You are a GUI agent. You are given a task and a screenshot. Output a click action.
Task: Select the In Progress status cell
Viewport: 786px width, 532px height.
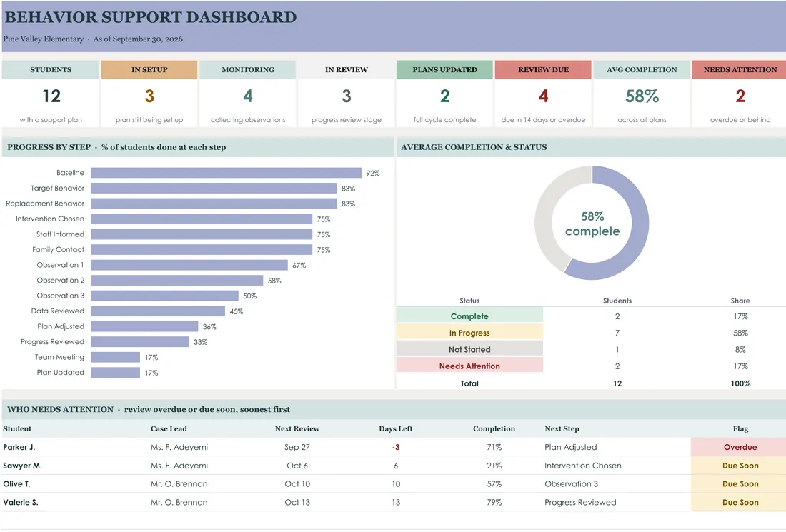coord(469,333)
